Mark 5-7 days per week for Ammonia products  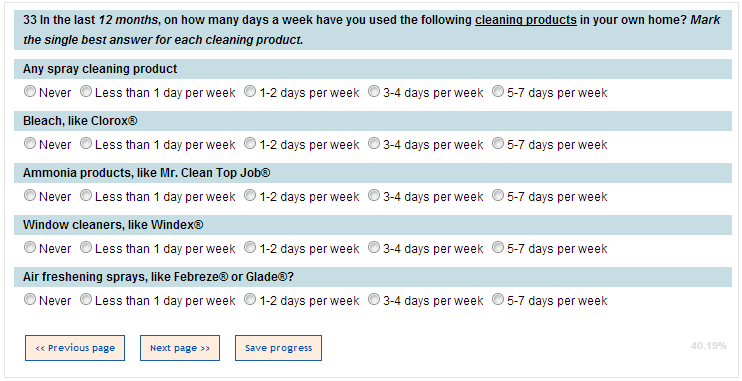(498, 195)
